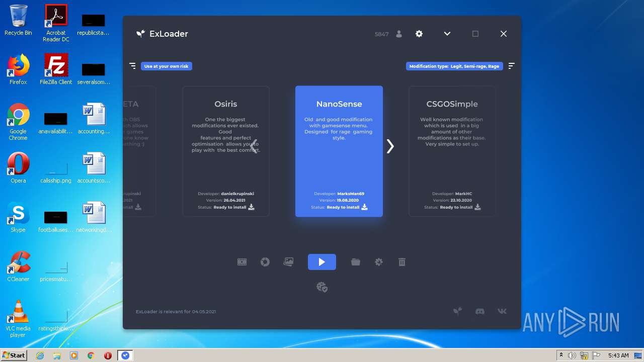Minimize ExLoader with the down chevron
This screenshot has width=644, height=362.
pos(447,34)
